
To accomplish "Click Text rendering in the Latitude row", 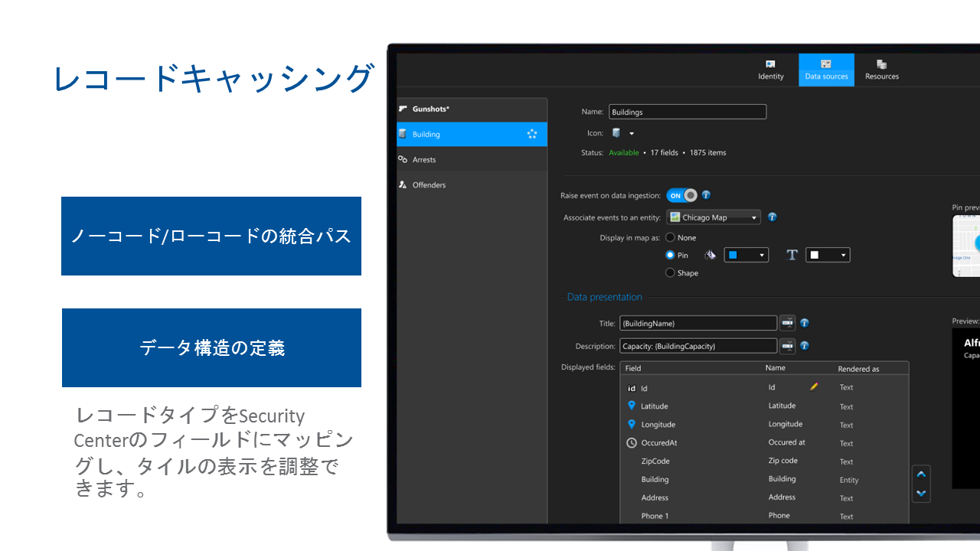I will click(x=846, y=406).
